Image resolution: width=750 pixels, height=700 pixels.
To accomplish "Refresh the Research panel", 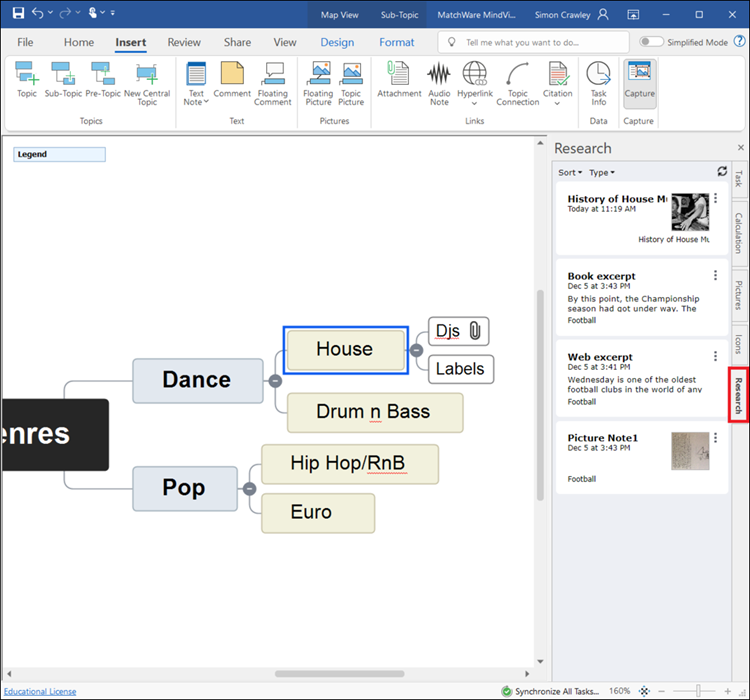I will tap(722, 172).
